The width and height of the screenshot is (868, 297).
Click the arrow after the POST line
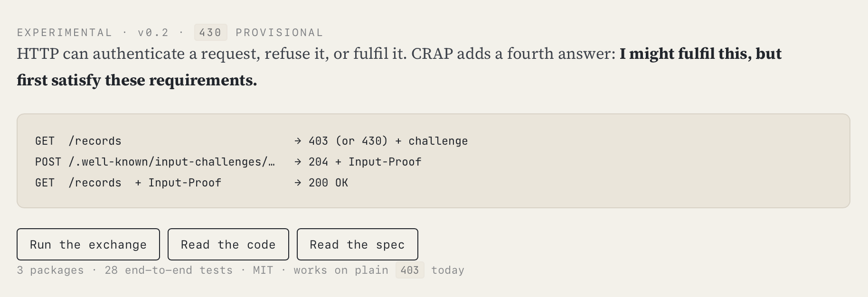pyautogui.click(x=298, y=162)
